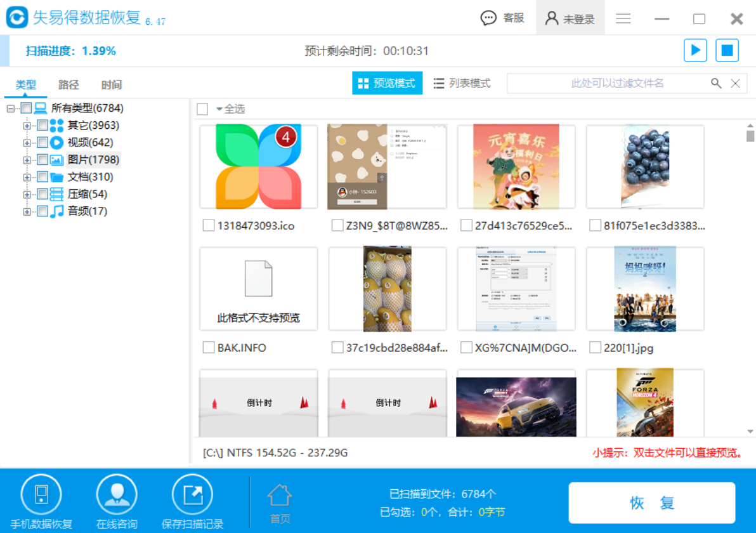The width and height of the screenshot is (756, 533).
Task: Switch to 列表模式 list view
Action: pos(462,83)
